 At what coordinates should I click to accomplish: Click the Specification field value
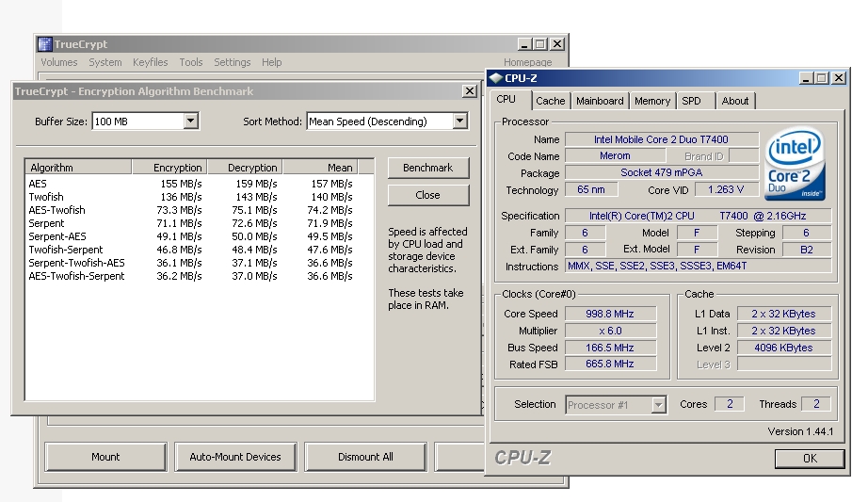698,216
